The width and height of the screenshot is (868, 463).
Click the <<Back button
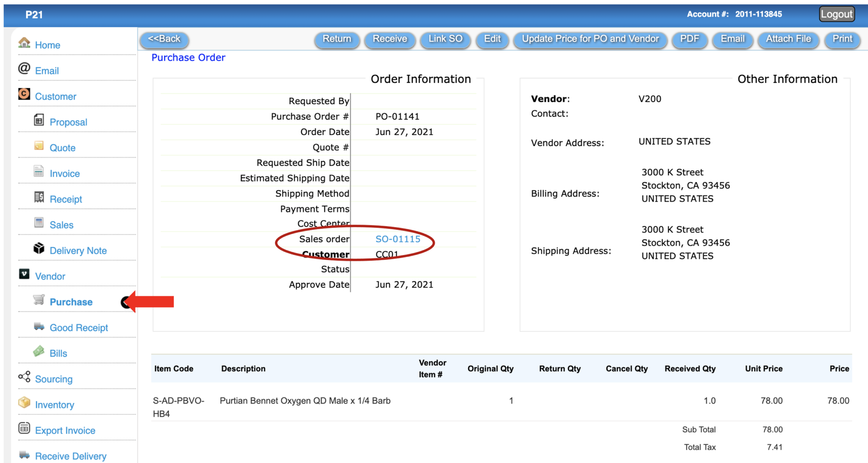(164, 39)
